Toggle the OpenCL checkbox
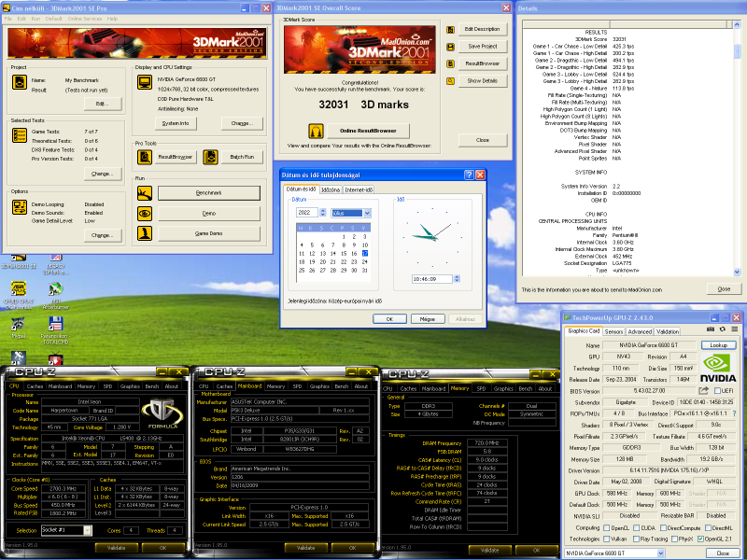 (x=606, y=527)
